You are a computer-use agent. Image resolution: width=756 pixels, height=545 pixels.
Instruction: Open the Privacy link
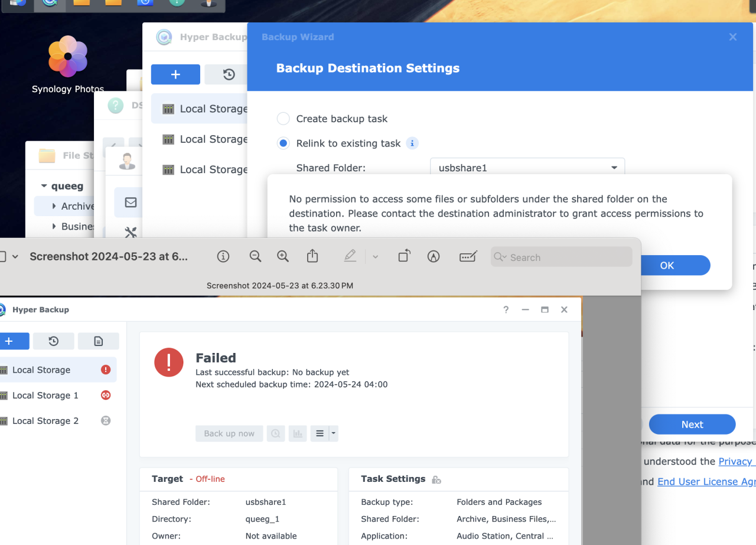tap(737, 461)
